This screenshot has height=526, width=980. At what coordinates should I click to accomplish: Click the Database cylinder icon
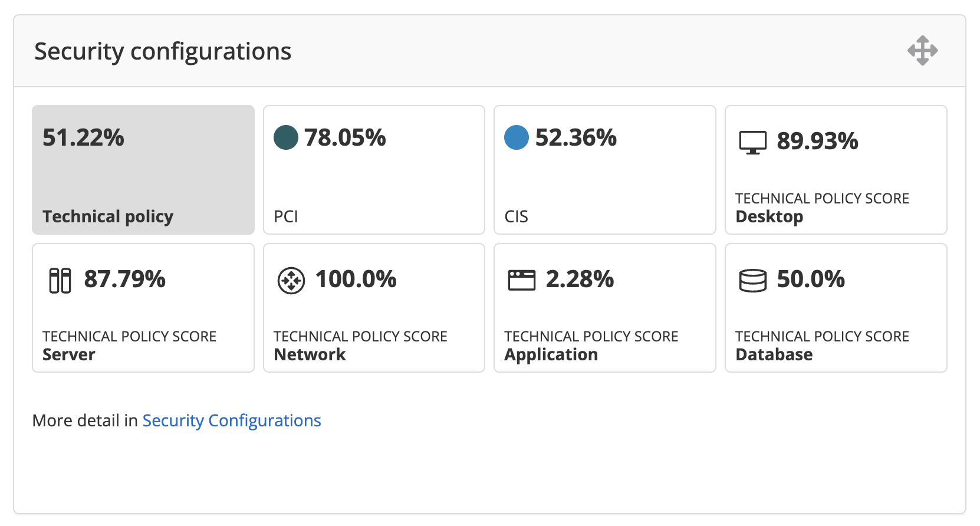pos(752,280)
